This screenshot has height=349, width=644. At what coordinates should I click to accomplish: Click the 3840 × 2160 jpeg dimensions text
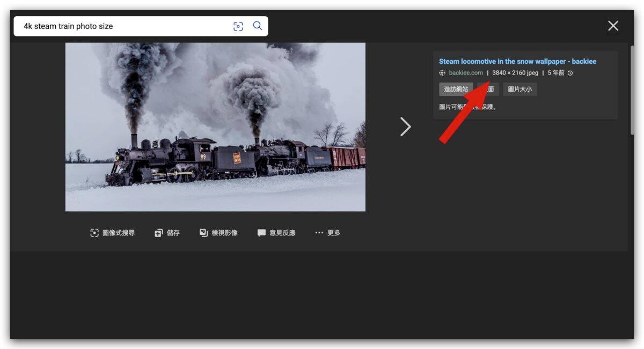click(515, 73)
